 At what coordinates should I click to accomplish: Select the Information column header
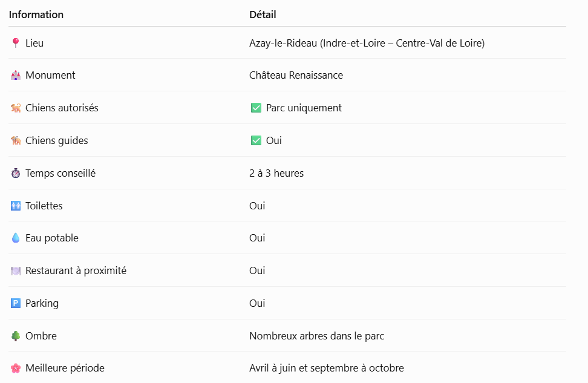(x=36, y=15)
